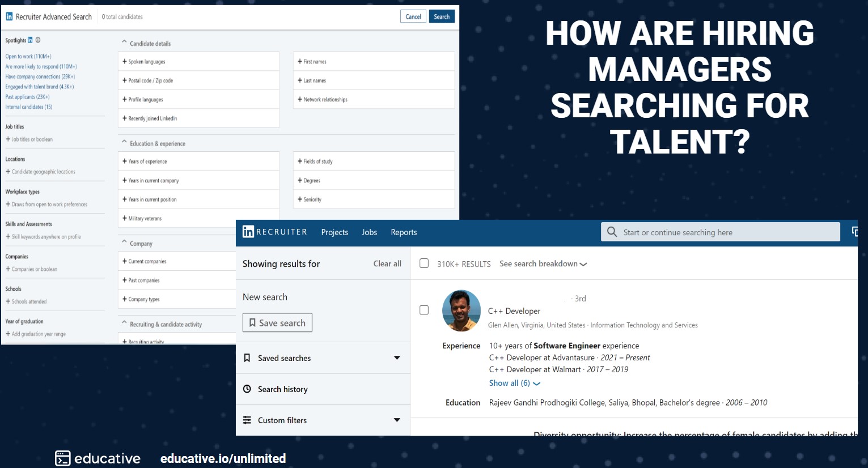Click the sliders icon beside Custom filters
Image resolution: width=868 pixels, height=468 pixels.
point(247,420)
